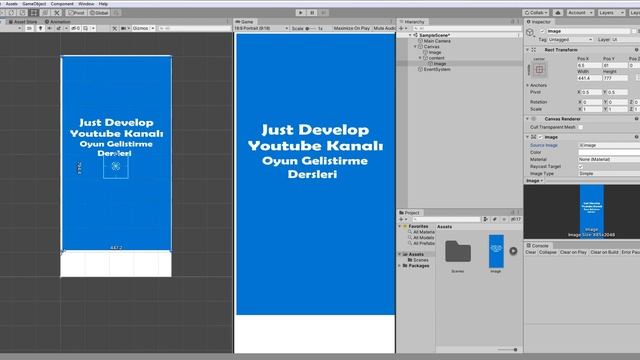640x360 pixels.
Task: Click the GameObject cube icon in Inspector
Action: tap(530, 32)
